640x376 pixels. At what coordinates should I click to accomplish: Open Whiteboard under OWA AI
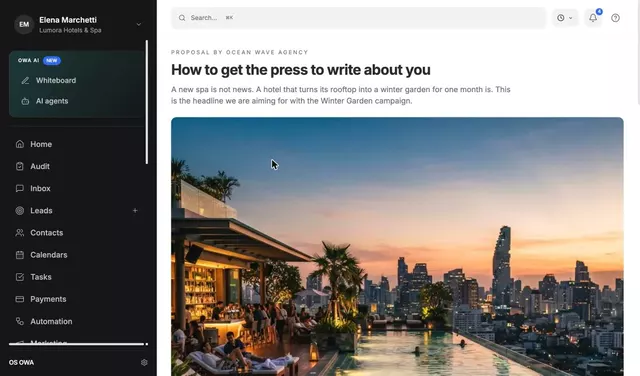click(x=56, y=80)
